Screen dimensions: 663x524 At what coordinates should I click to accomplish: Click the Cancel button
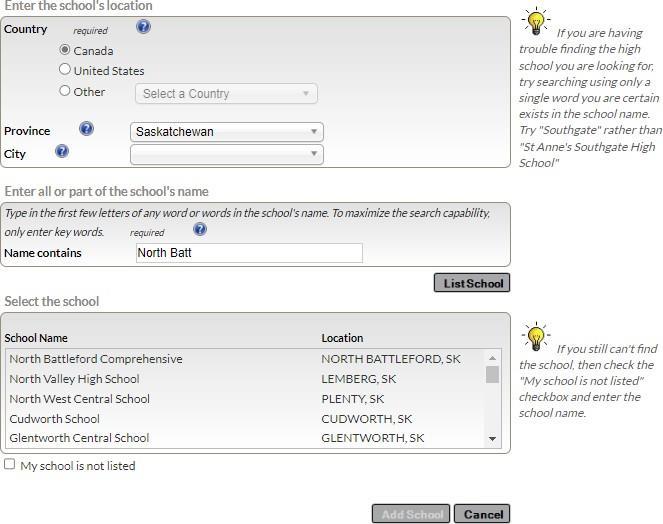tap(482, 514)
